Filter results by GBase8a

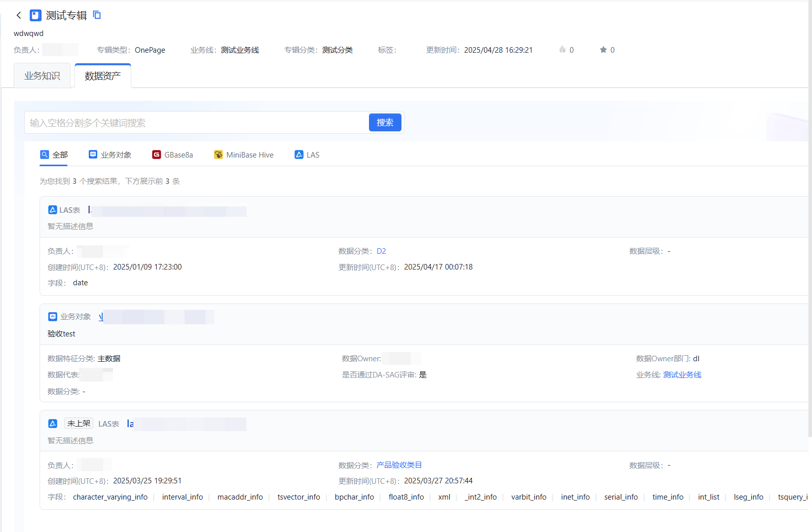point(172,155)
